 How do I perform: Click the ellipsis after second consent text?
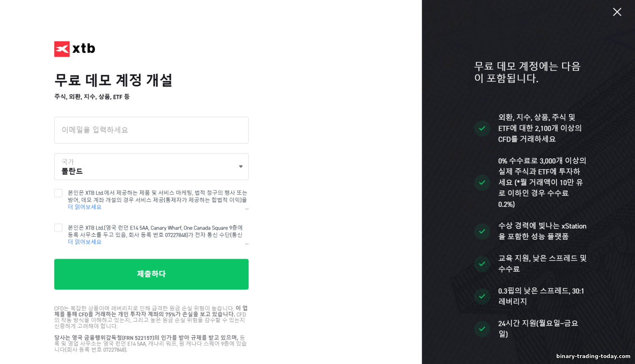click(247, 244)
